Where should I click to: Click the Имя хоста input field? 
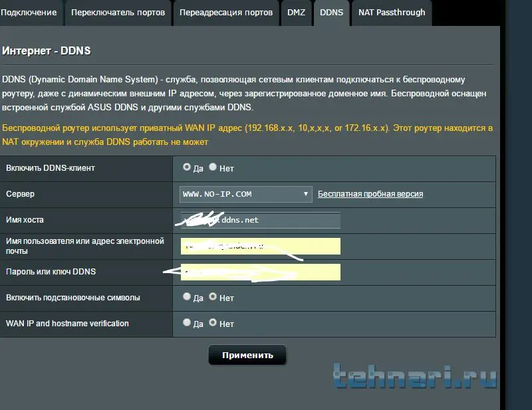pos(261,220)
